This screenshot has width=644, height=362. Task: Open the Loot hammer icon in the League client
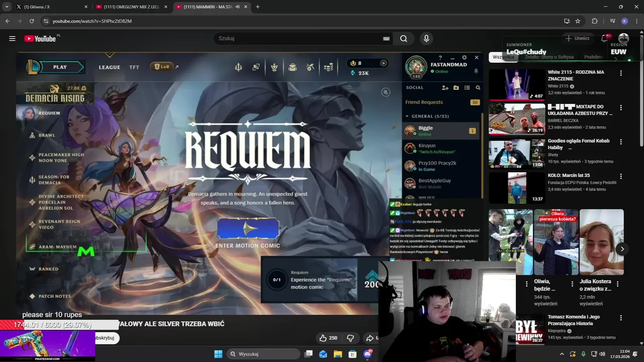pyautogui.click(x=310, y=67)
